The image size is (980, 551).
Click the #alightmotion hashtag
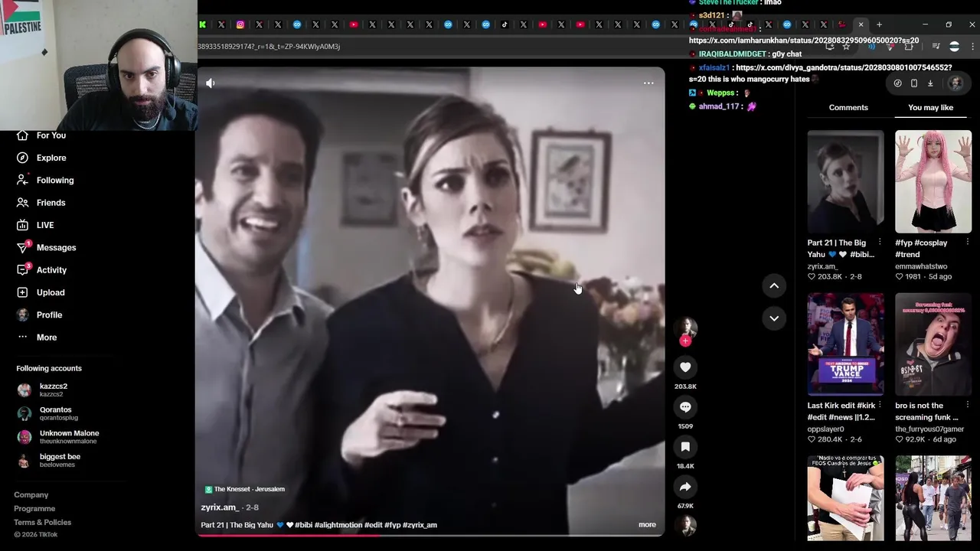coord(338,525)
